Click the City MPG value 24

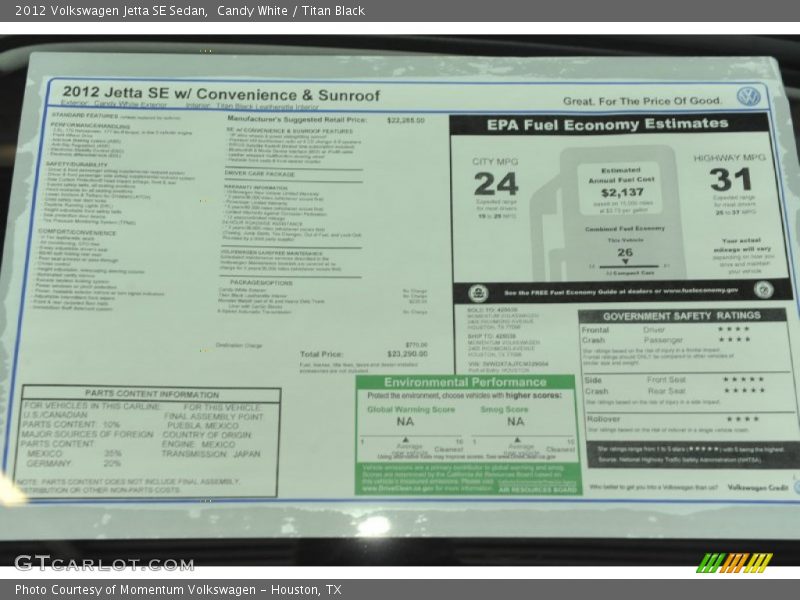point(495,184)
